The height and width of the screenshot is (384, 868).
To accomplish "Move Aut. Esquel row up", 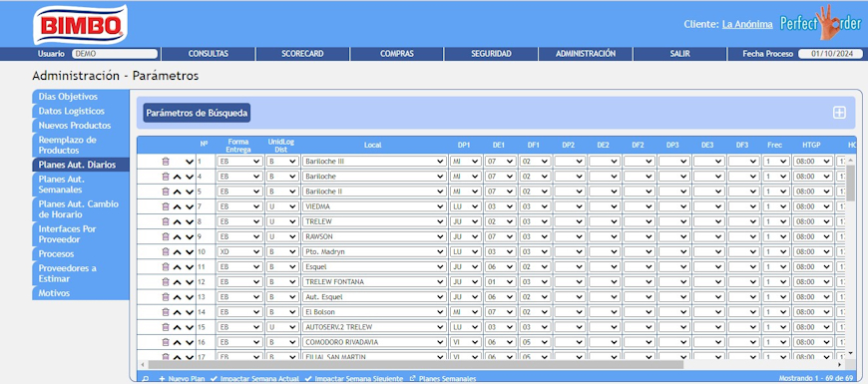I will 178,297.
